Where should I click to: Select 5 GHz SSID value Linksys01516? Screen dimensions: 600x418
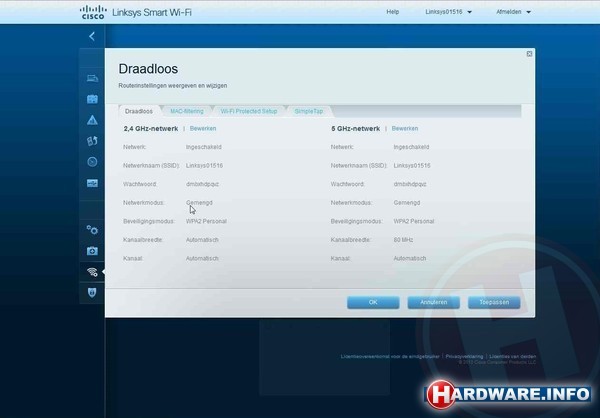pyautogui.click(x=412, y=166)
